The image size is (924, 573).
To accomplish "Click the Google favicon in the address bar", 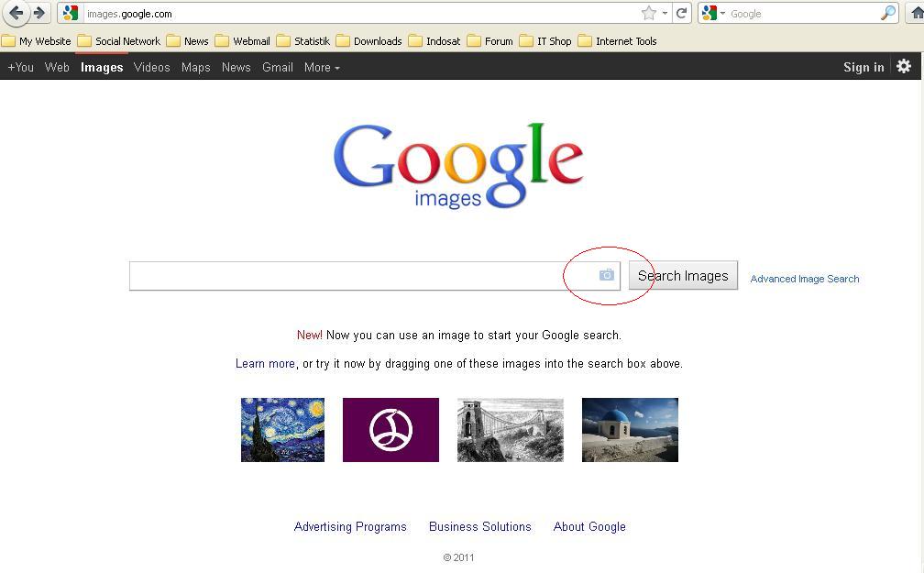I will 69,13.
